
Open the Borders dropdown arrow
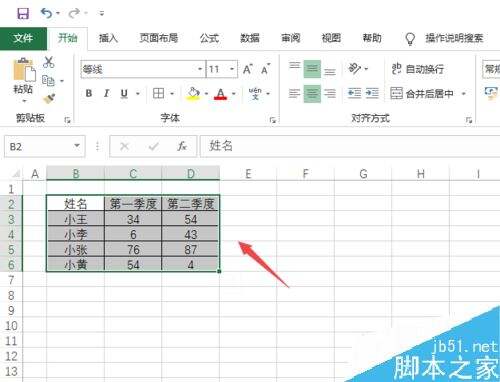point(172,94)
